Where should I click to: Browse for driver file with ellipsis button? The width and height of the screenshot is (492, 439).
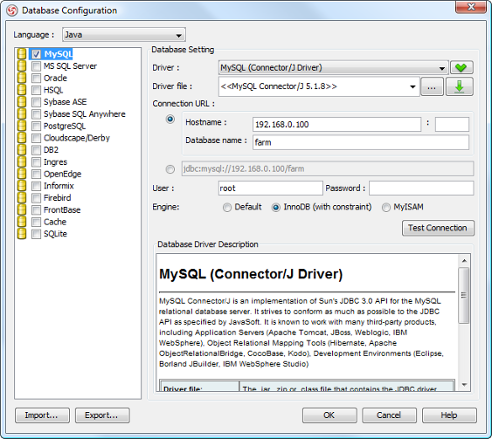[432, 87]
